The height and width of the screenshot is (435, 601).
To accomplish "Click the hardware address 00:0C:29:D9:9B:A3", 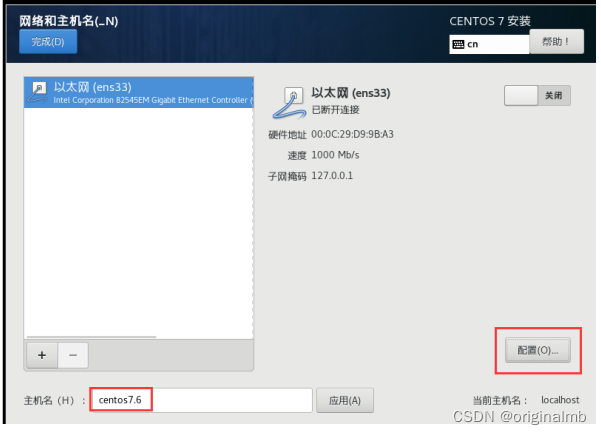I will [x=352, y=135].
